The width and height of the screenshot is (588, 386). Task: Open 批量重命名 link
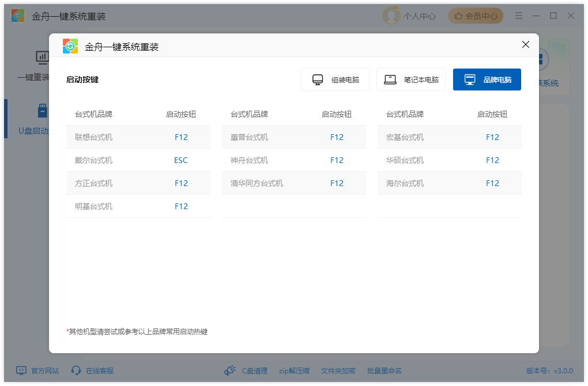385,370
